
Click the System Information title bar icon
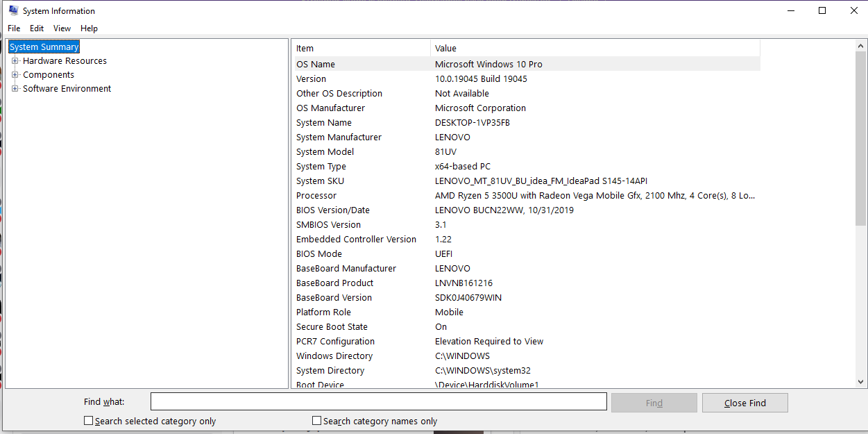pyautogui.click(x=13, y=10)
